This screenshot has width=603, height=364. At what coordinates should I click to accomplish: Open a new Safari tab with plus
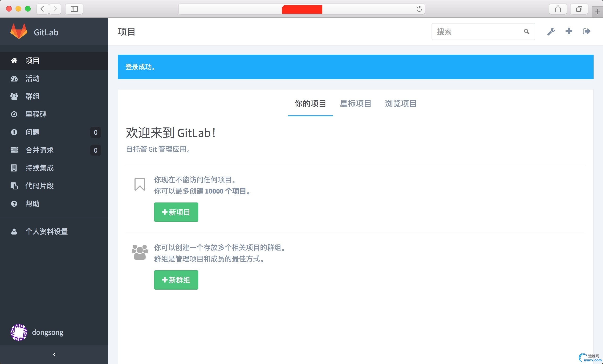coord(597,12)
